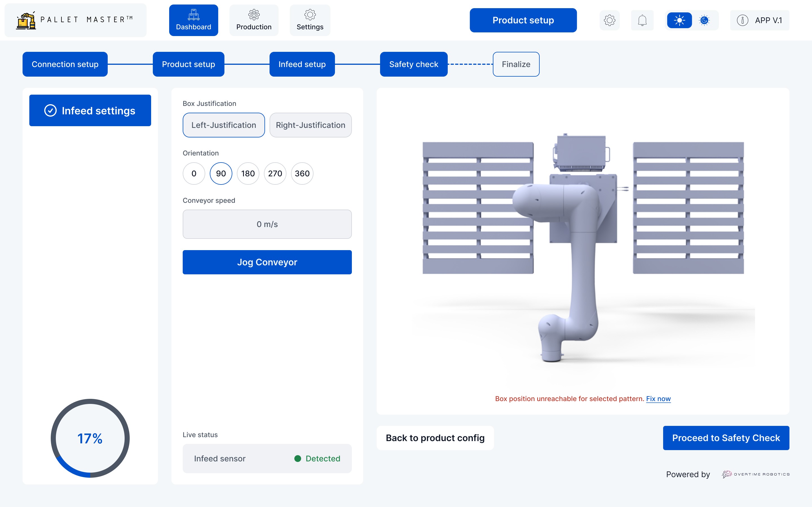
Task: Select Right-Justification option
Action: 310,125
